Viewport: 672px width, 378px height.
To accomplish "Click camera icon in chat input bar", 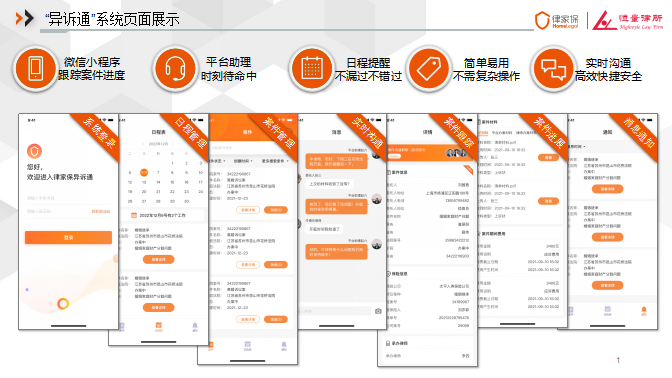I will point(378,311).
